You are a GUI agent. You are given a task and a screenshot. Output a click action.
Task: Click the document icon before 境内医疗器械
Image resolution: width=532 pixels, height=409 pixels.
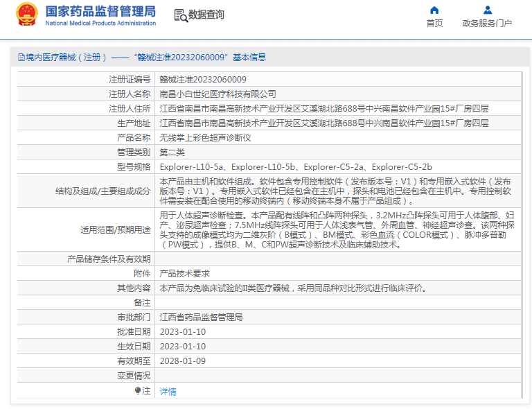(21, 58)
